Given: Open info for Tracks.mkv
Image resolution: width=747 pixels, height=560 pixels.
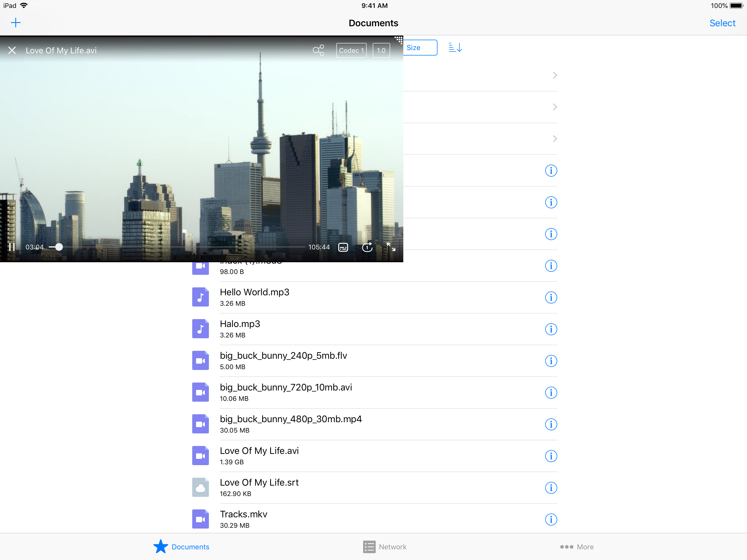Looking at the screenshot, I should tap(551, 519).
